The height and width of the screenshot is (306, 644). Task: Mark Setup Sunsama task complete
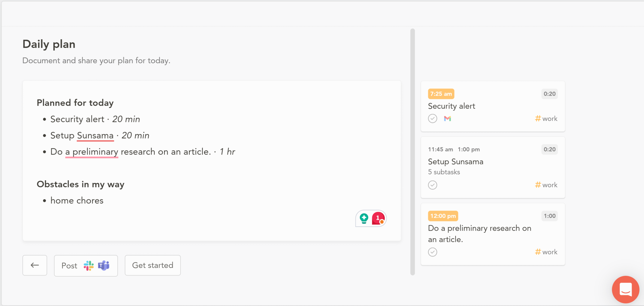pos(433,185)
